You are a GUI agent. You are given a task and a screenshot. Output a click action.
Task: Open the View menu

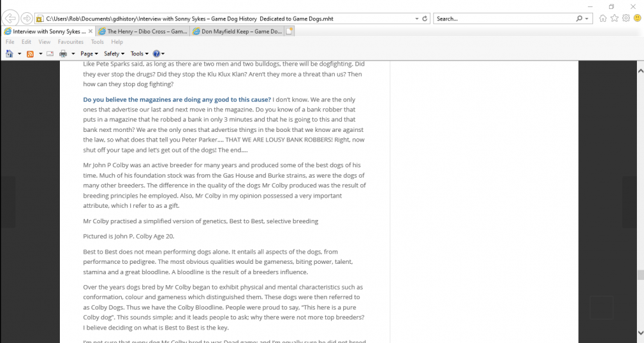44,42
